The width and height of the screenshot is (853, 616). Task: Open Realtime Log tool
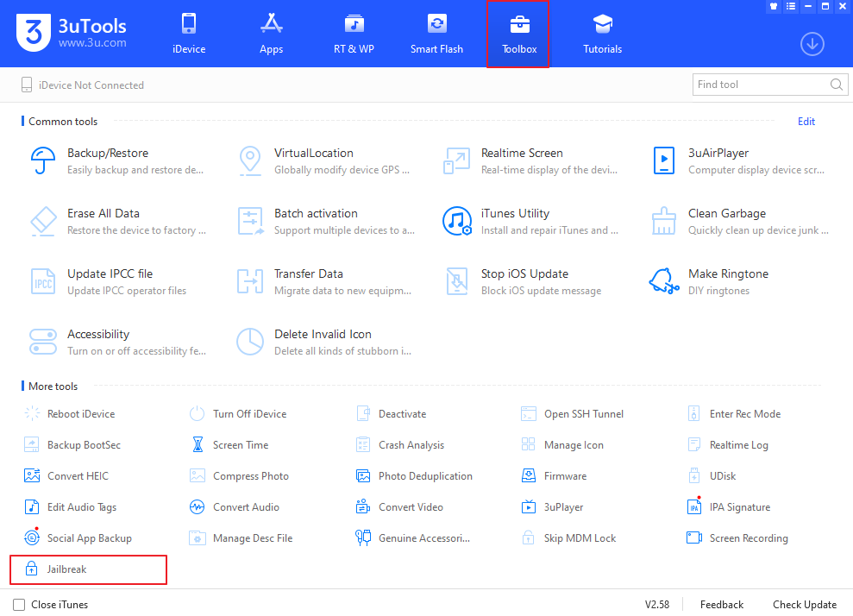[728, 444]
